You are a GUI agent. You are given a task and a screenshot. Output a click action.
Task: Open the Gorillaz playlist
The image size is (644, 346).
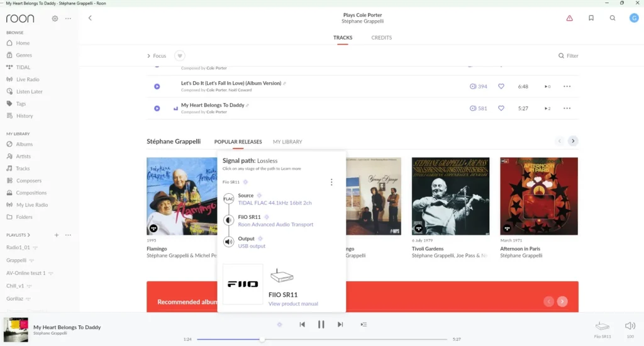click(15, 299)
